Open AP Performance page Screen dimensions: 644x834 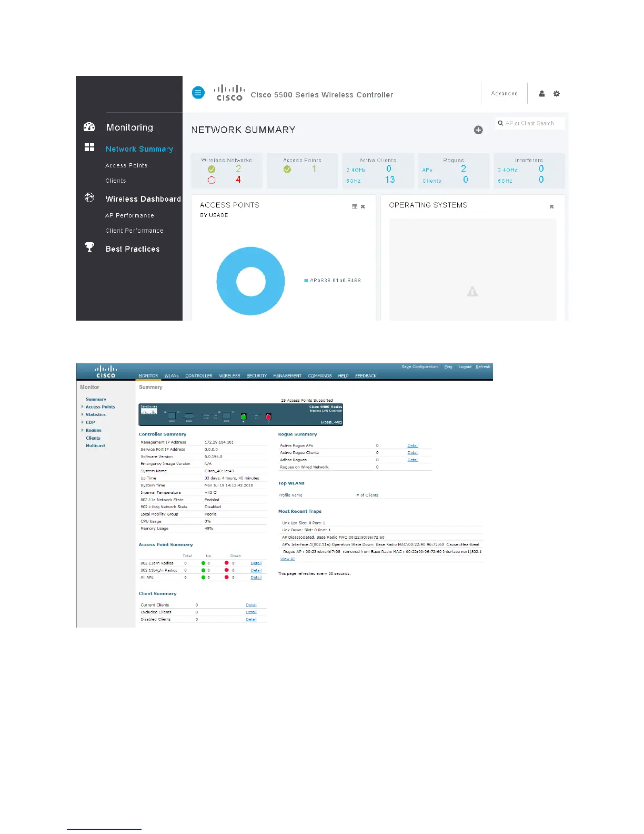[x=129, y=215]
